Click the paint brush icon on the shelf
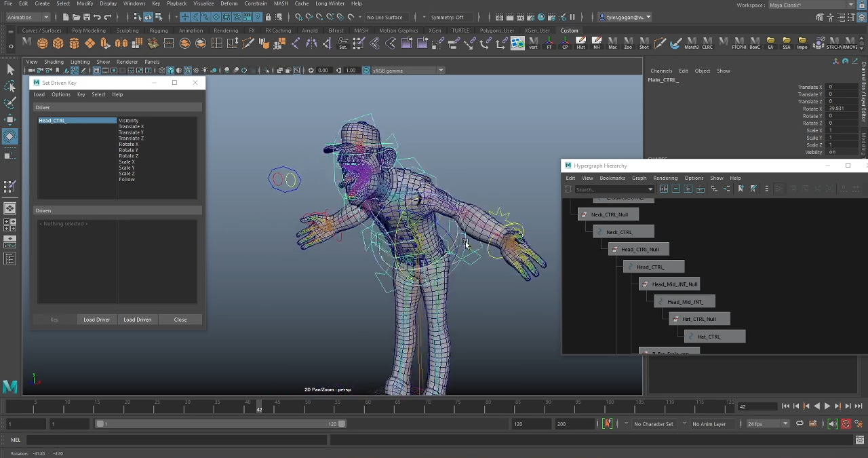Image resolution: width=868 pixels, height=458 pixels. (675, 45)
